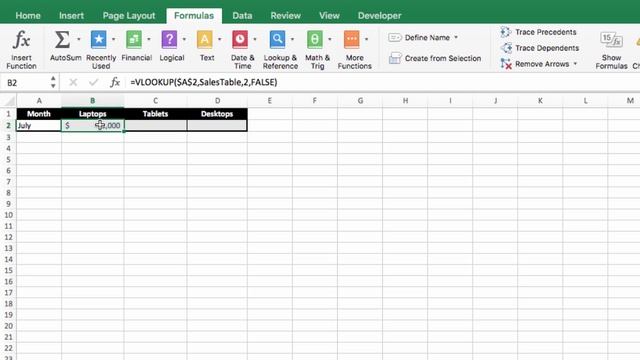Switch to the Home tab
This screenshot has width=640, height=360.
coord(28,16)
